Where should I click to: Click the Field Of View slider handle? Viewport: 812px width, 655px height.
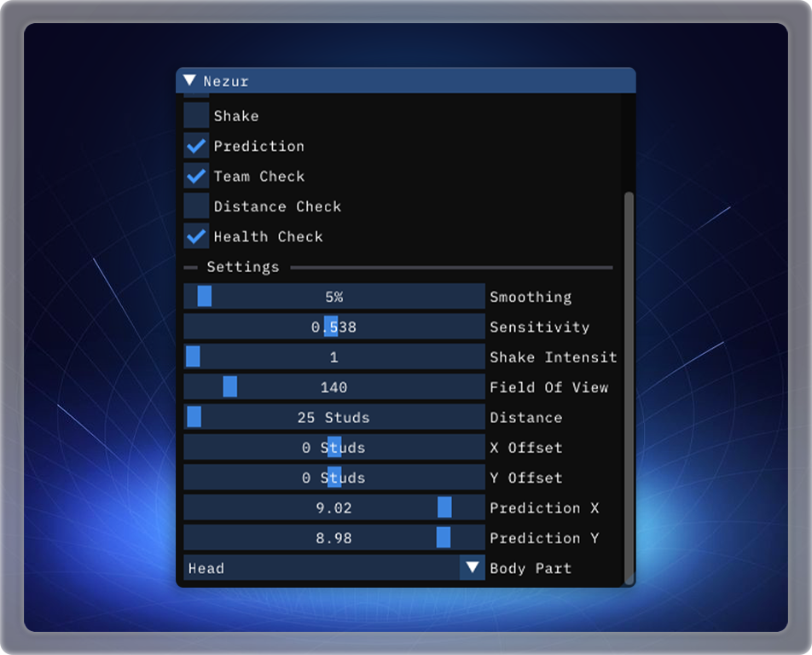230,387
